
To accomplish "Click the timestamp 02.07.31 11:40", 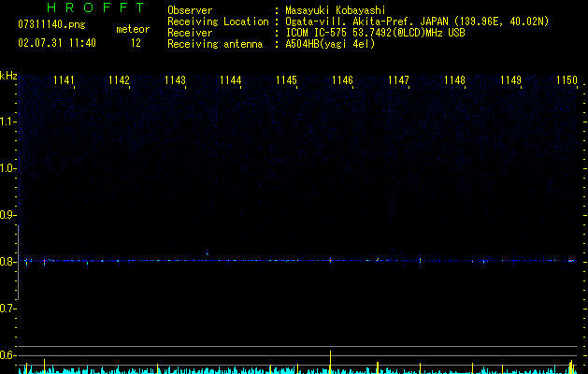I will 57,43.
